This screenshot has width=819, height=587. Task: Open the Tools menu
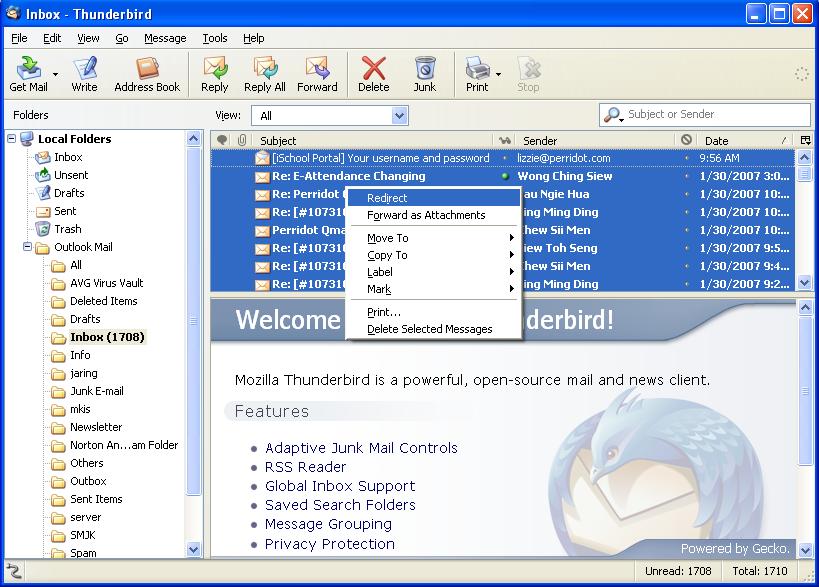click(x=215, y=38)
